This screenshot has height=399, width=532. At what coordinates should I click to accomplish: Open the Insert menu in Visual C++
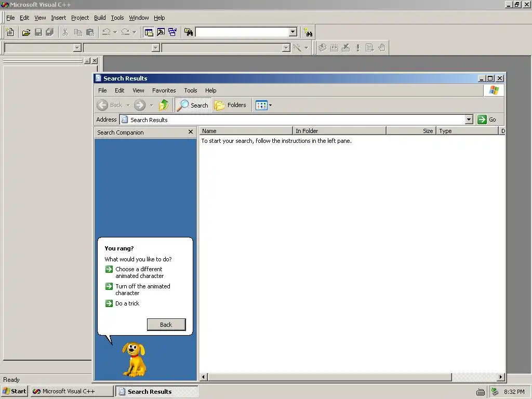58,18
